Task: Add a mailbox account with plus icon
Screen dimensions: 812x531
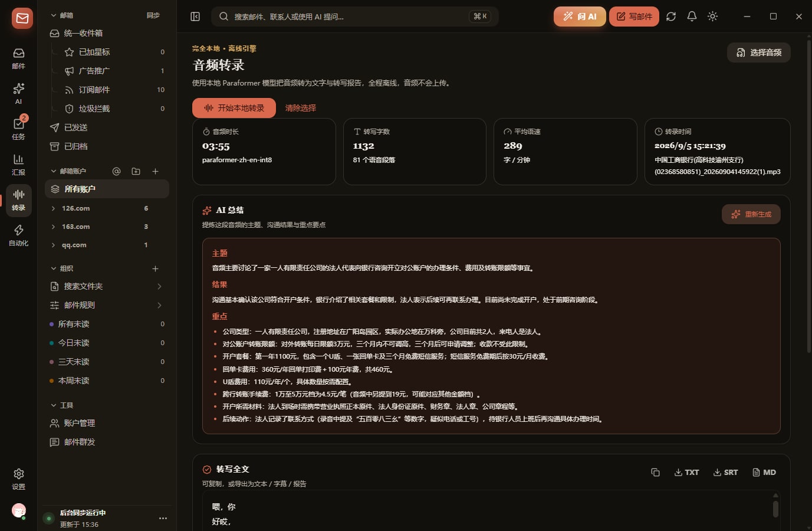Action: pos(155,171)
